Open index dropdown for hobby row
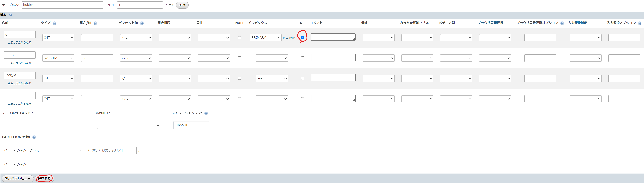Viewport: 644px width, 183px height. pyautogui.click(x=272, y=58)
